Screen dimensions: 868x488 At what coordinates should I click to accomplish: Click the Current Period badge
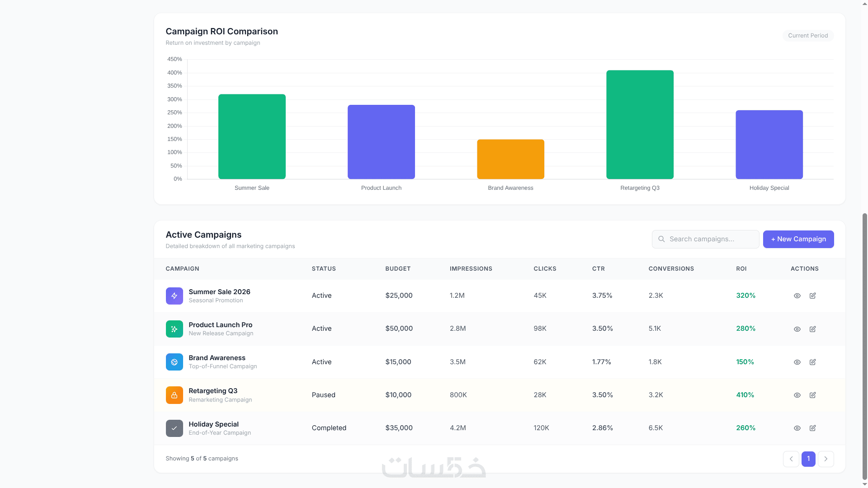point(808,35)
